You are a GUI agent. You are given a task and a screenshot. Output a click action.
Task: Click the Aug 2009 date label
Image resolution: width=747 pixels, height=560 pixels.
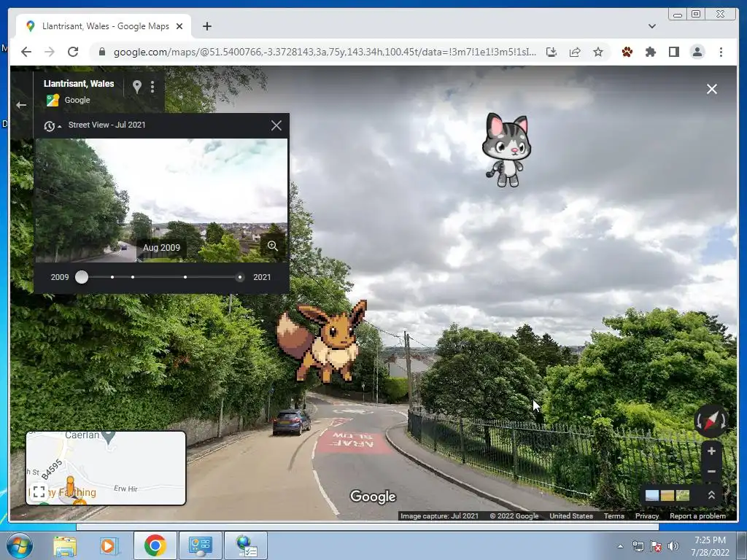161,248
